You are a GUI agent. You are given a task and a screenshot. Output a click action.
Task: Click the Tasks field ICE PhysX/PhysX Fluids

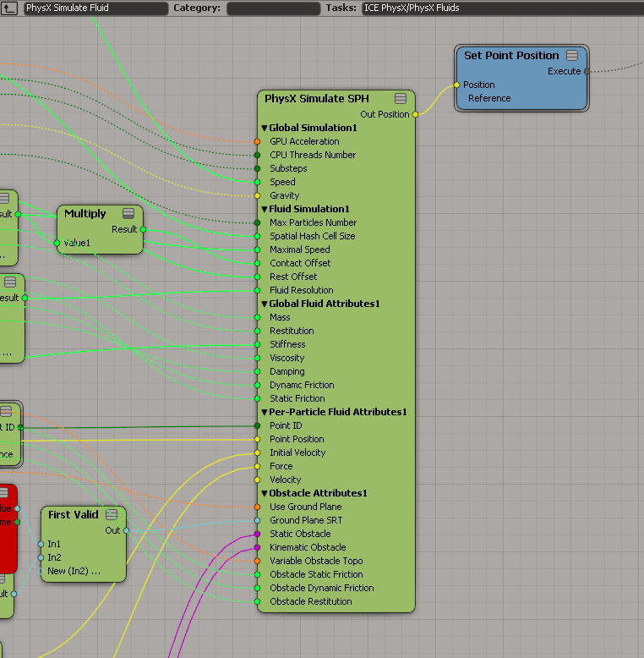tap(503, 8)
